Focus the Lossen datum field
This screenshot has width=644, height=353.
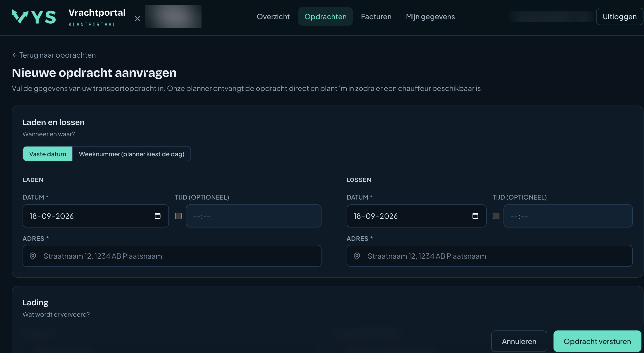coord(416,216)
